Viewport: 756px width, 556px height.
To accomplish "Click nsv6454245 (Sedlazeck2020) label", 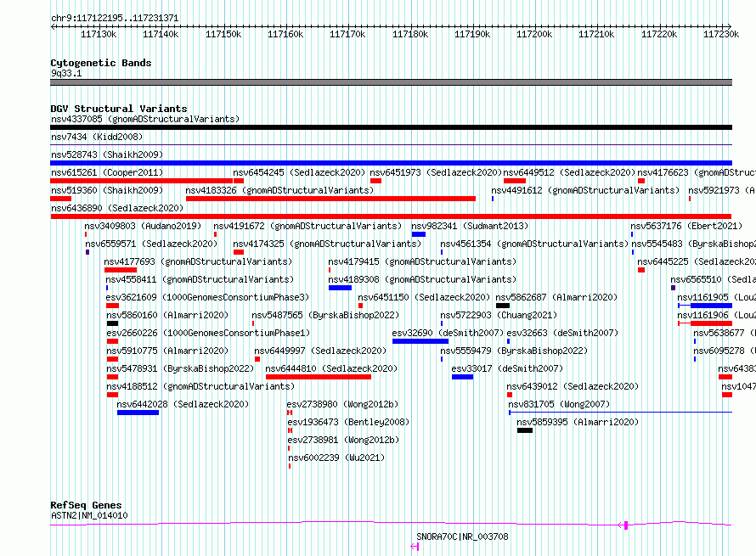I will coord(299,172).
